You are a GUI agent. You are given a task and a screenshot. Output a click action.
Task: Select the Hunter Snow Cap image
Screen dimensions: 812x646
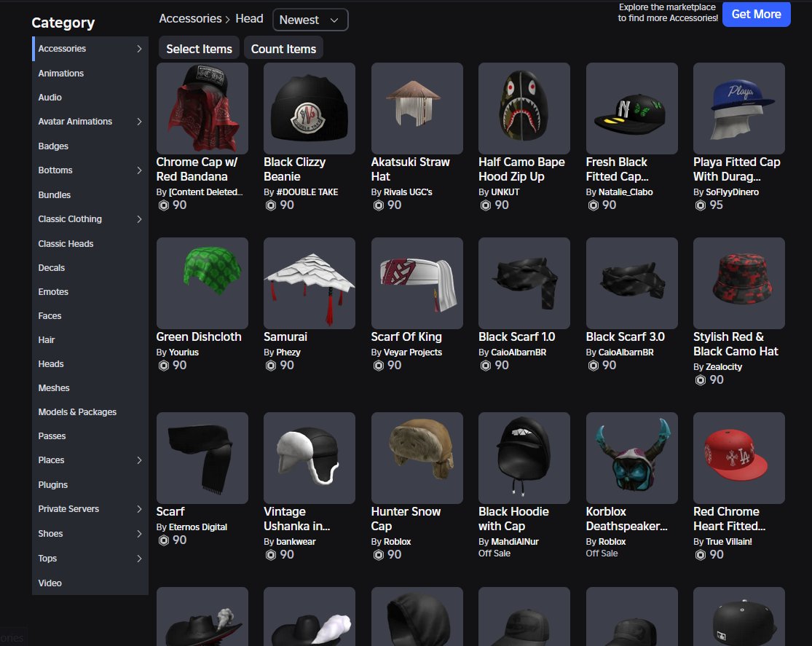(417, 457)
